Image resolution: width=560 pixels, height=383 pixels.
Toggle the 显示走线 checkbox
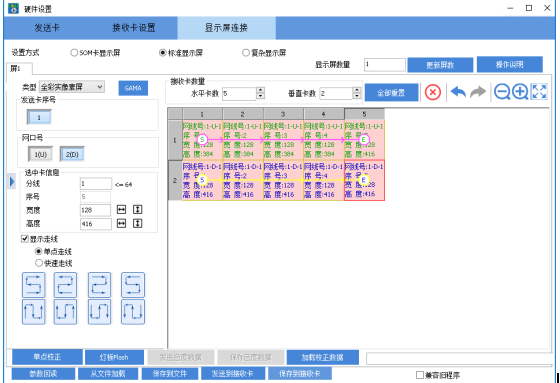click(x=25, y=239)
